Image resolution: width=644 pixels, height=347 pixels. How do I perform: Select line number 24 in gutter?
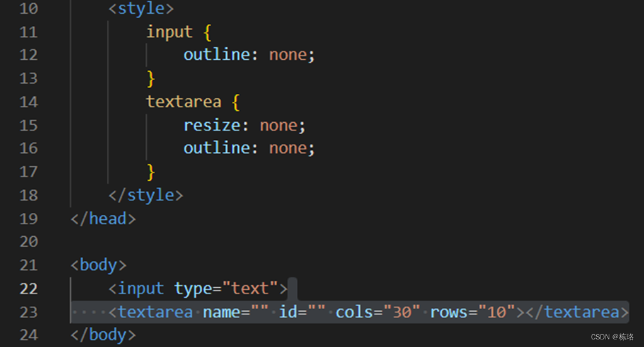[x=29, y=334]
